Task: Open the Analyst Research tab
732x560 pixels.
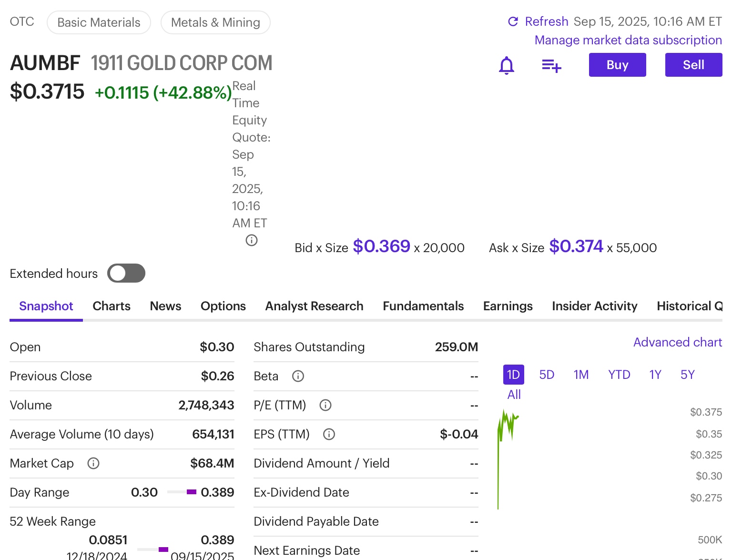Action: pyautogui.click(x=315, y=306)
